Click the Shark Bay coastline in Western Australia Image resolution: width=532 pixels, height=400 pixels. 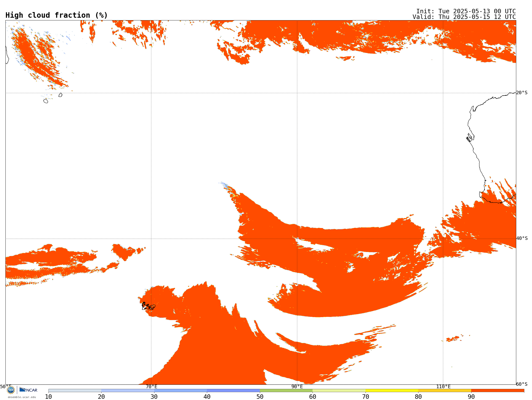(x=470, y=138)
